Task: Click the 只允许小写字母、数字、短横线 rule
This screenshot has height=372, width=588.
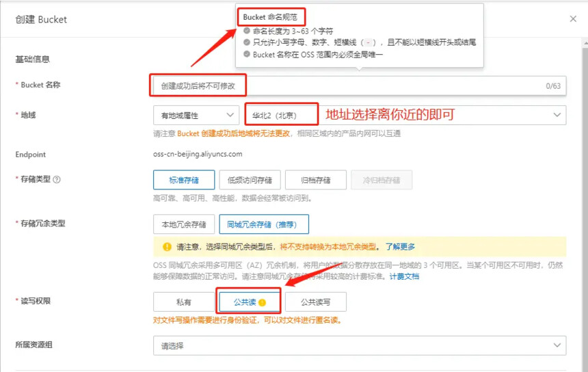Action: tap(364, 43)
